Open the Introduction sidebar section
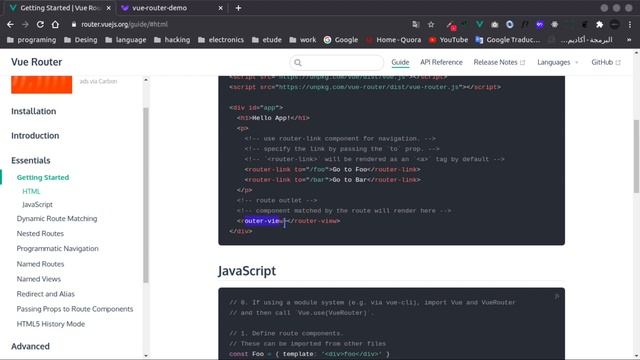 35,136
